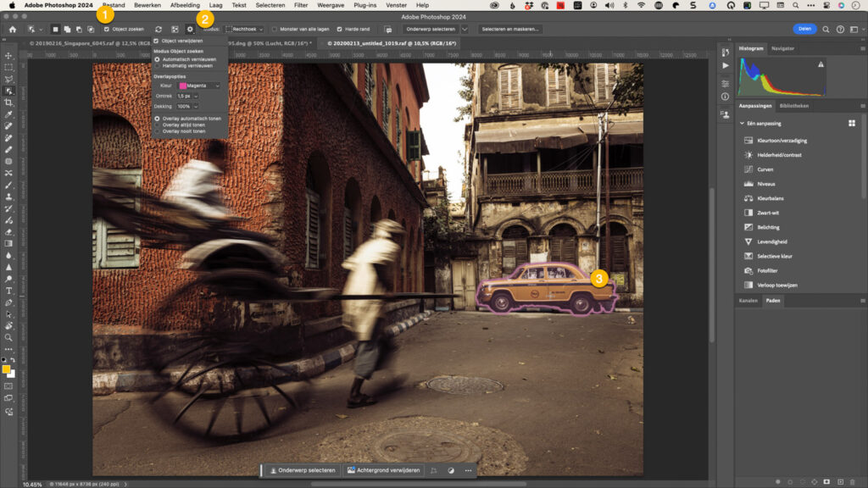Toggle the Object verwijderen checkbox
This screenshot has height=488, width=868.
click(x=156, y=41)
